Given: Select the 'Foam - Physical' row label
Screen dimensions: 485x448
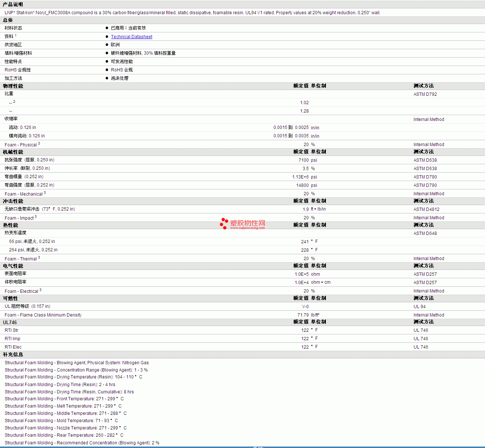Looking at the screenshot, I should pos(22,145).
